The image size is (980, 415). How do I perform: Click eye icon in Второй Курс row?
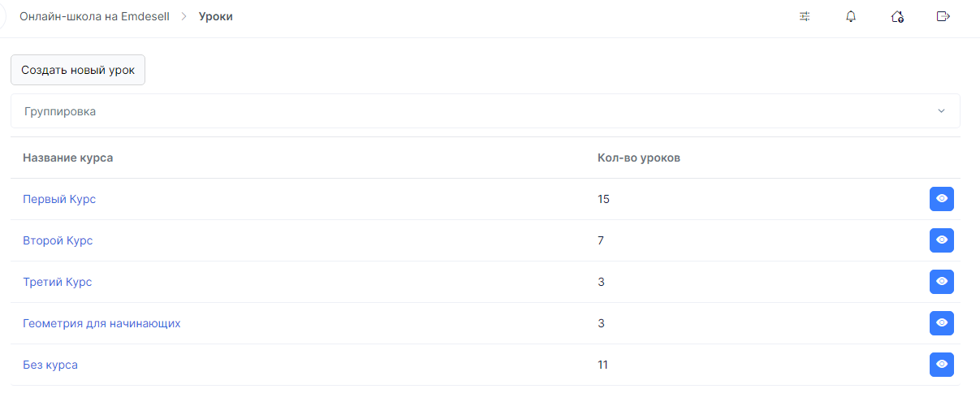(x=942, y=240)
